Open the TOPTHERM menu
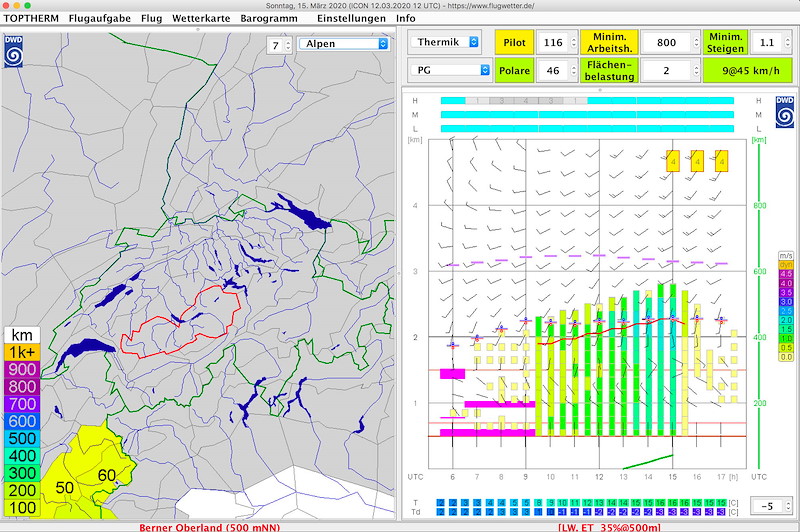800x532 pixels. point(31,18)
